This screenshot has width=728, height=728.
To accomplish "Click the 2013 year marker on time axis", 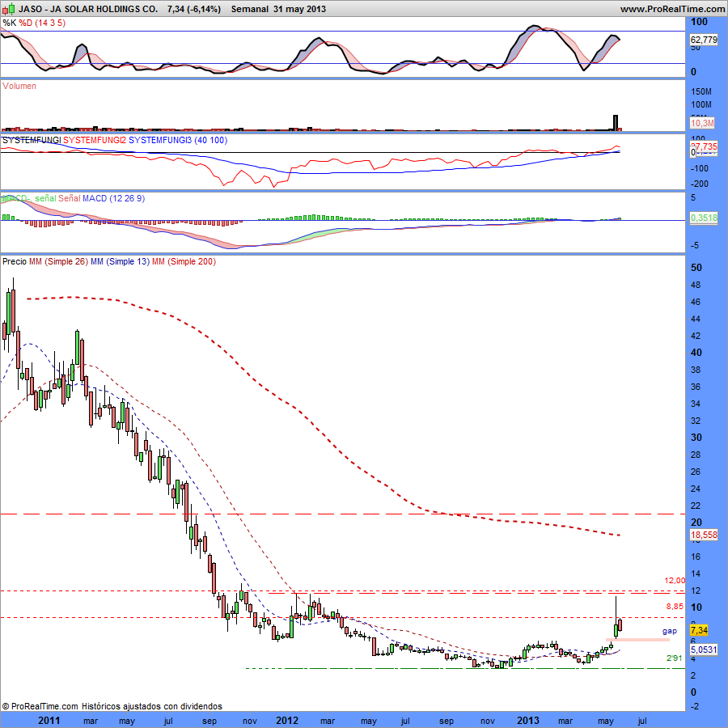I will click(528, 720).
